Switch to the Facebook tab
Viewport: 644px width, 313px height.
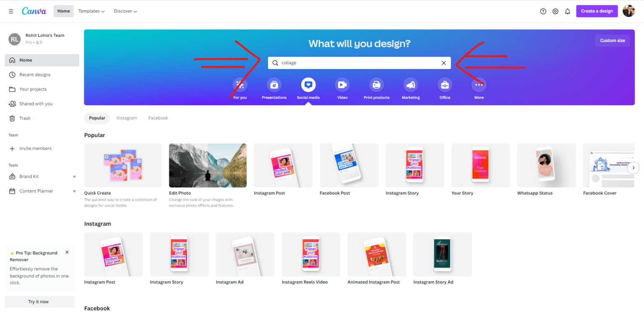158,118
